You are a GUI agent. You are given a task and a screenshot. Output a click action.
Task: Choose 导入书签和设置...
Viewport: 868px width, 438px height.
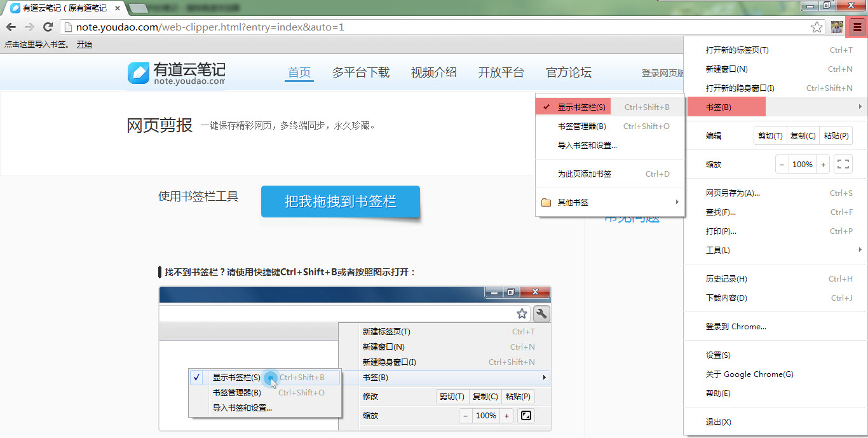610,145
